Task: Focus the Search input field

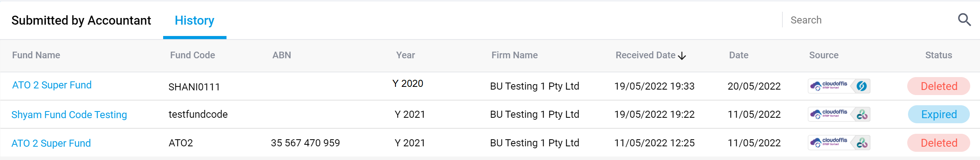Action: point(869,20)
